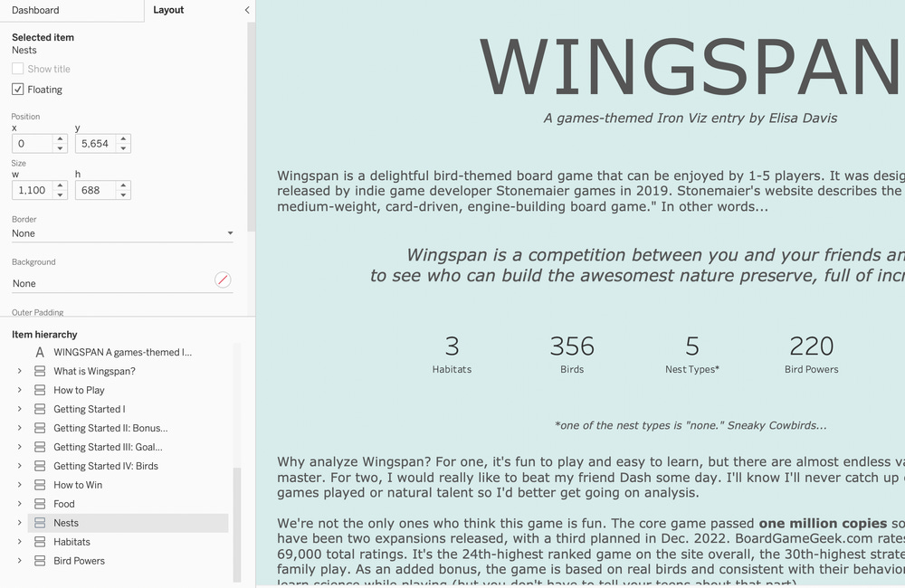
Task: Click the text object icon beside WINGSPAN item
Action: [x=40, y=352]
